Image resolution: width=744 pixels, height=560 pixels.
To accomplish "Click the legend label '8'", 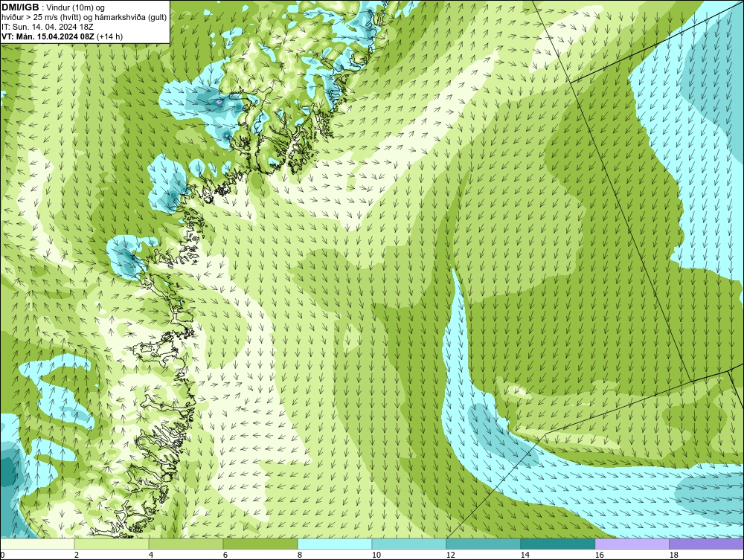I will click(x=300, y=555).
